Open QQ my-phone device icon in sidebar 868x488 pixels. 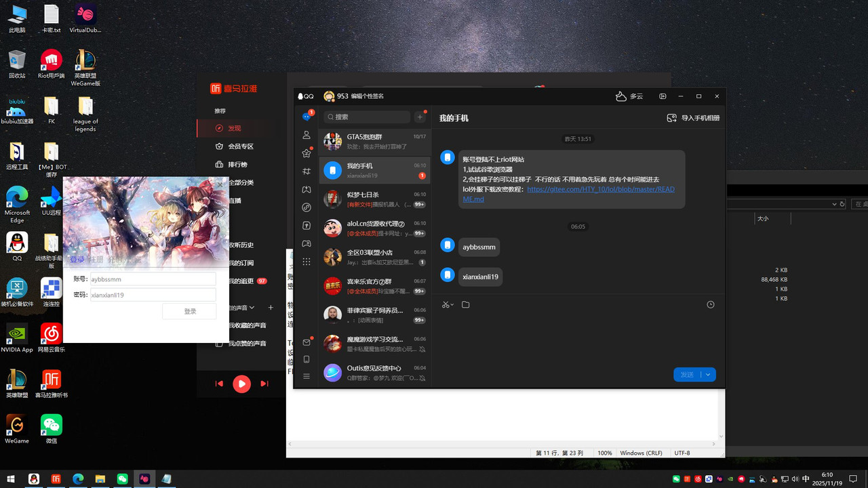pos(307,359)
